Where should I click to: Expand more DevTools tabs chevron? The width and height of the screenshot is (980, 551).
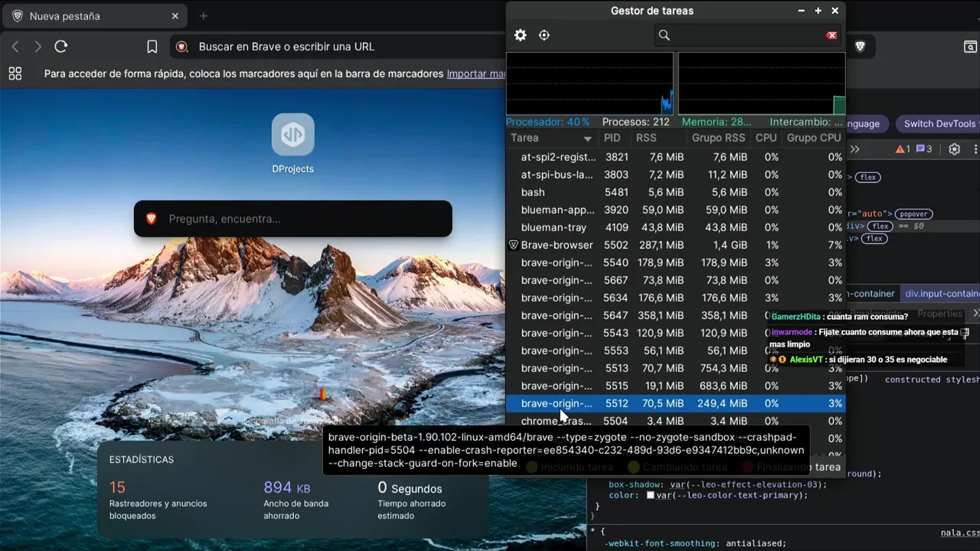click(855, 149)
